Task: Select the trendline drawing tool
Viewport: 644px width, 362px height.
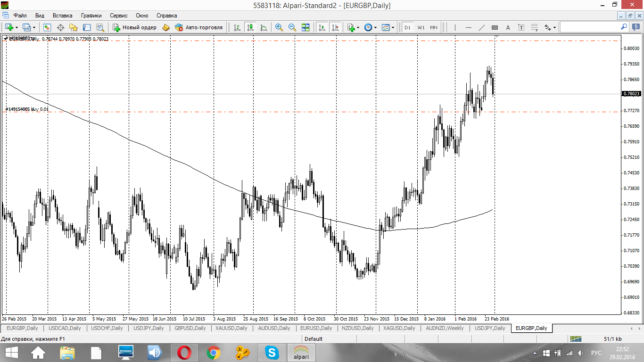Action: pos(481,27)
